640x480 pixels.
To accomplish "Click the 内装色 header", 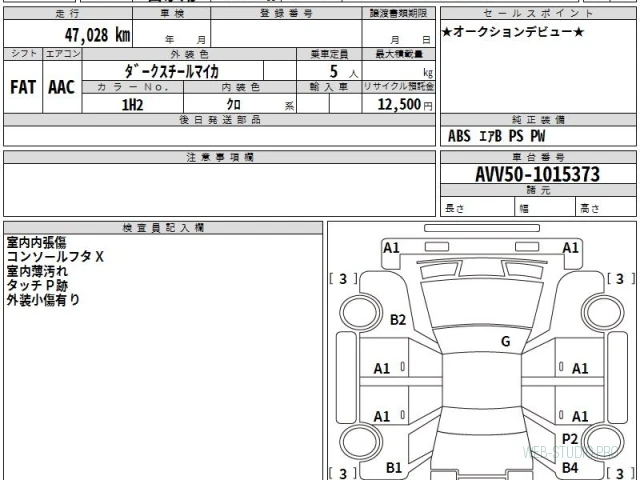I will [x=240, y=87].
